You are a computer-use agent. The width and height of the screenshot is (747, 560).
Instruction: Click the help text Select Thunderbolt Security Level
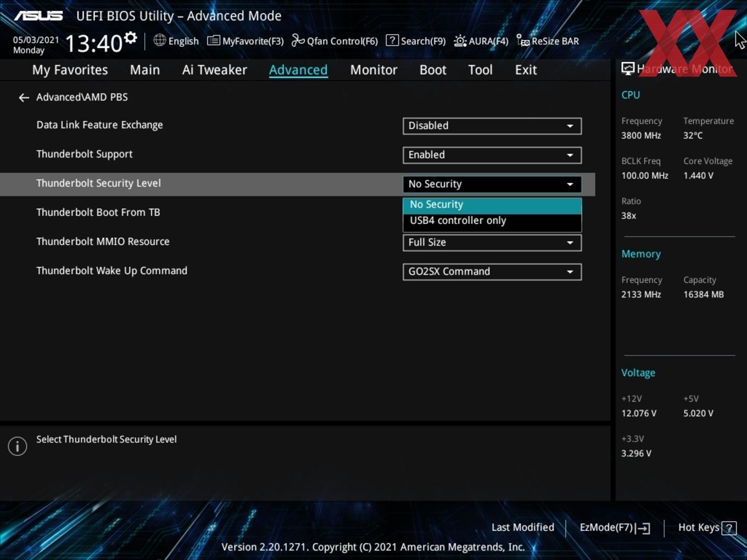coord(107,439)
